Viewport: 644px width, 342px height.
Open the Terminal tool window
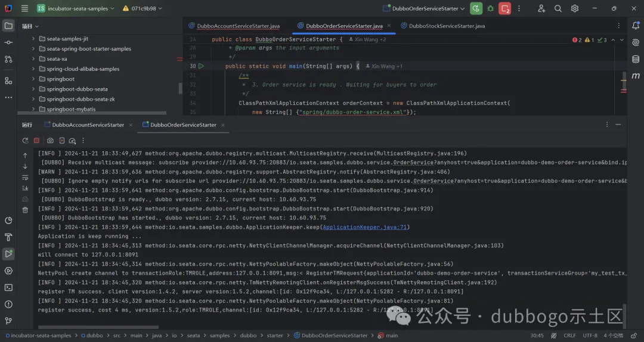tap(8, 287)
